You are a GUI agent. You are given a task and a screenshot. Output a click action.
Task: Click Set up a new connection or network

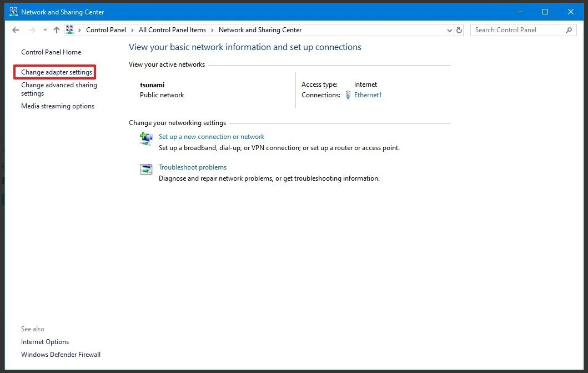click(212, 137)
